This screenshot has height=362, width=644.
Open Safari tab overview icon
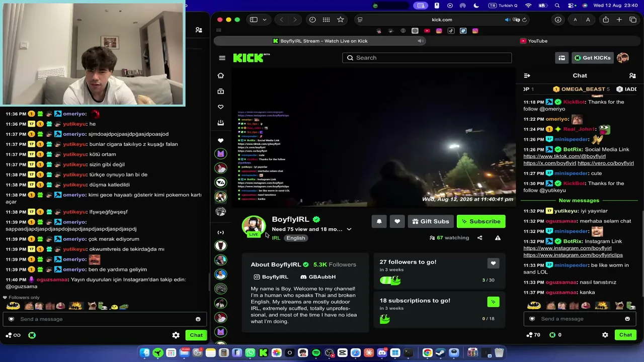(x=633, y=20)
